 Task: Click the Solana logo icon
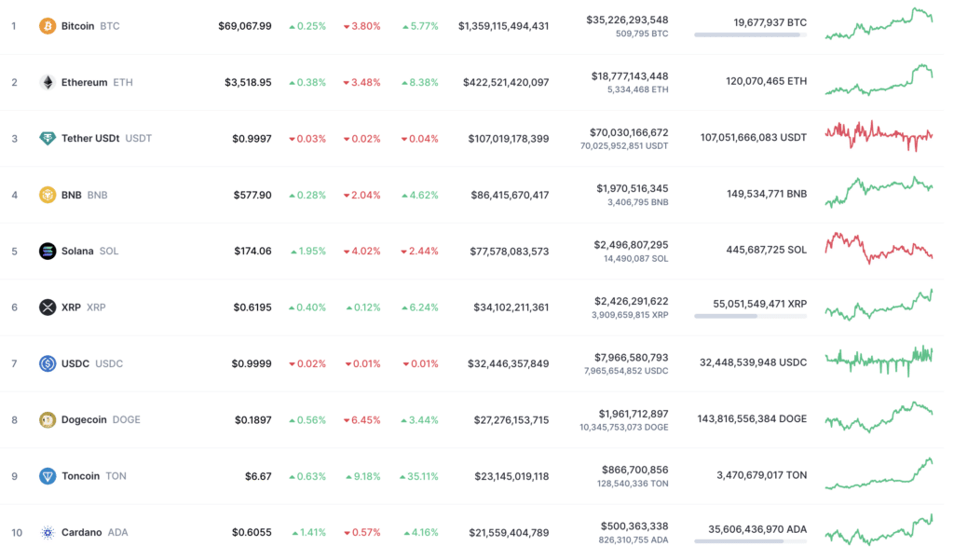(48, 251)
